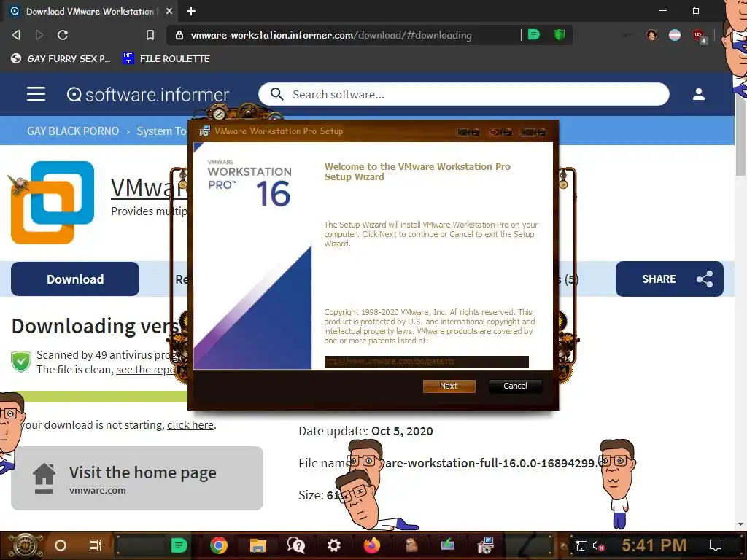Click the avatar extension icon in toolbar
The width and height of the screenshot is (747, 560).
tap(651, 35)
